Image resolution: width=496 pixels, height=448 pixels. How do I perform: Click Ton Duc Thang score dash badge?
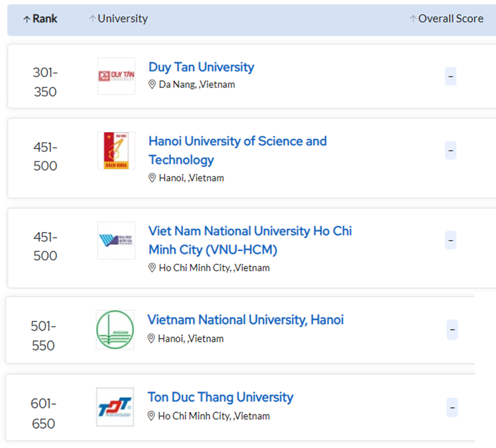pos(452,408)
